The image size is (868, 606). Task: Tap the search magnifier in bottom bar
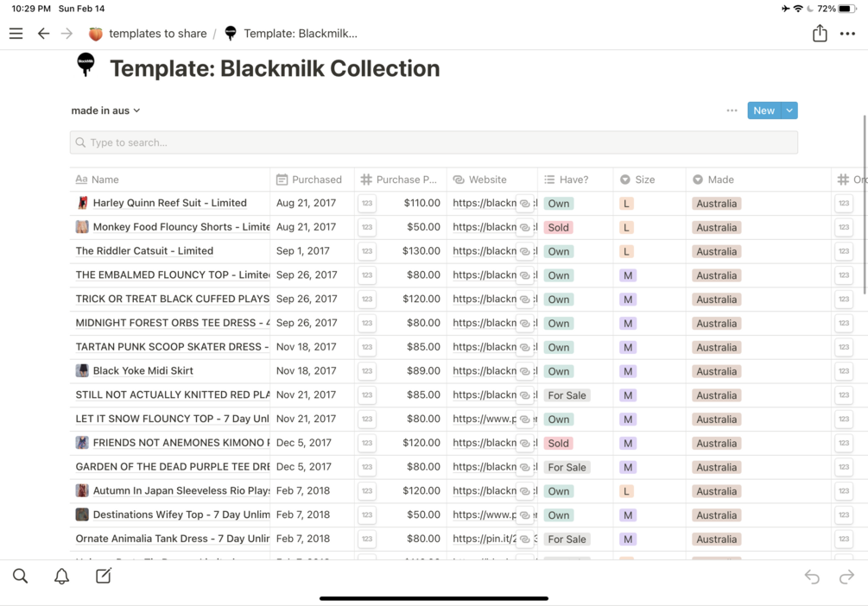[21, 576]
